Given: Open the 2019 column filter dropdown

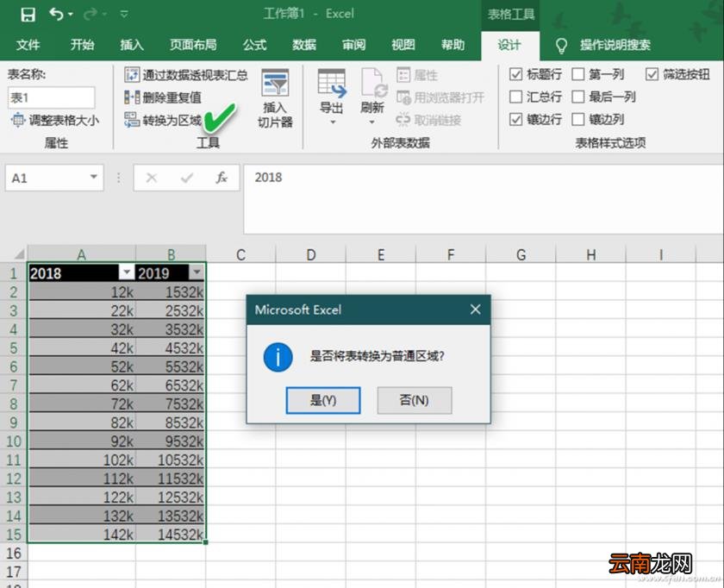Looking at the screenshot, I should point(197,272).
